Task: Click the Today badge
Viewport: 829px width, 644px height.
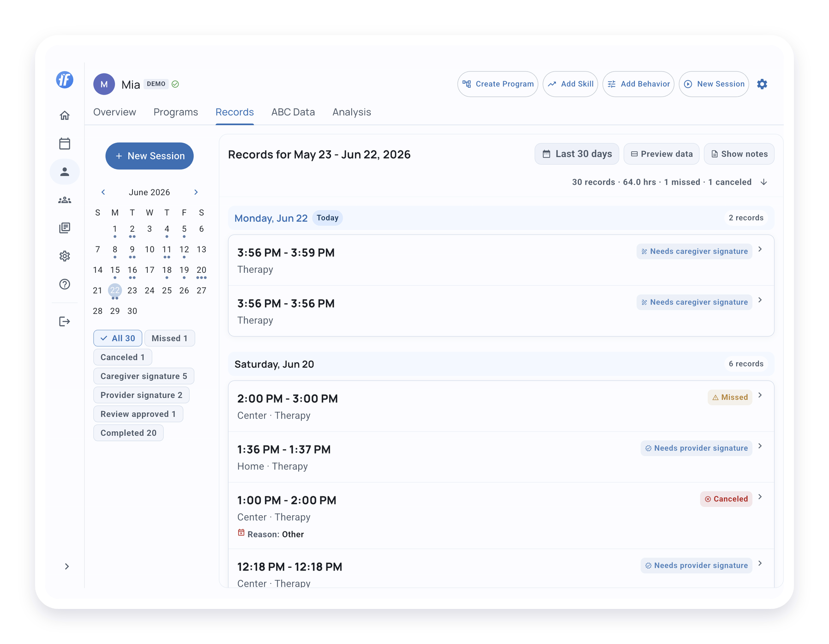Action: tap(327, 218)
